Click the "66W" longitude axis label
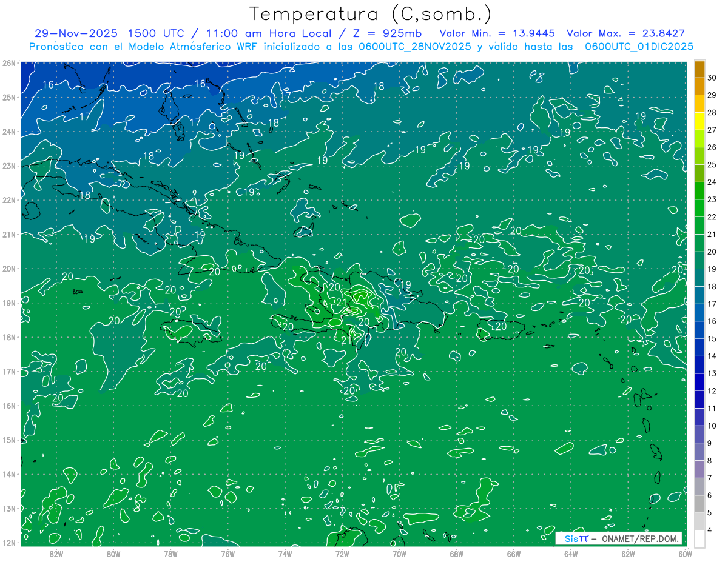728x562 pixels. (514, 554)
